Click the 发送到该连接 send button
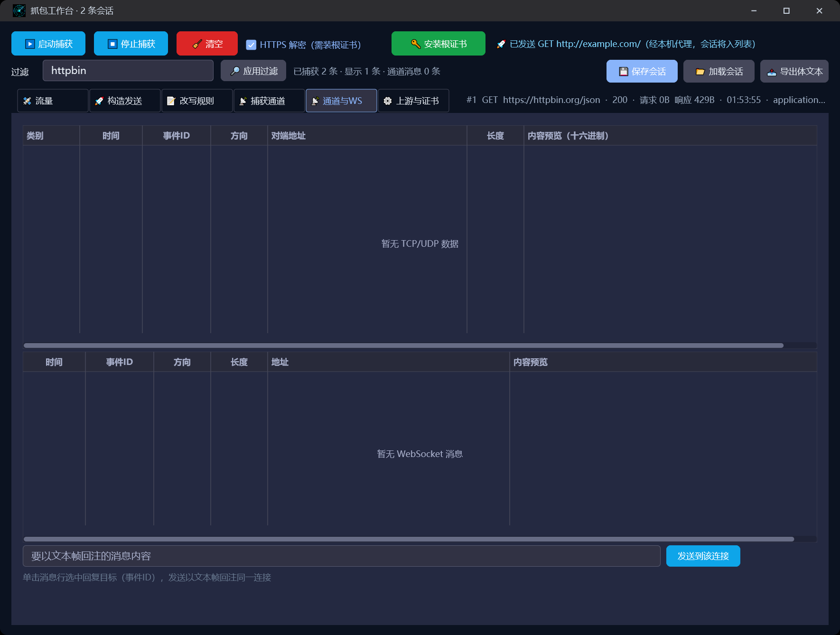Screen dimensions: 840x635 coord(703,556)
